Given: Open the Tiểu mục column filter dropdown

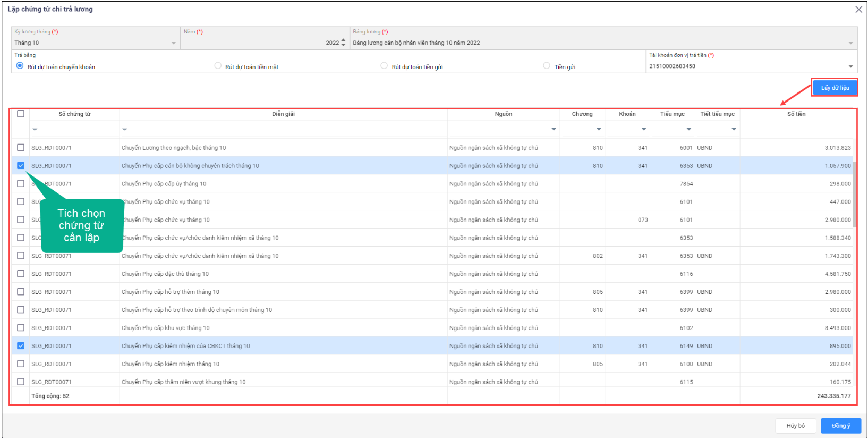Looking at the screenshot, I should pos(689,129).
